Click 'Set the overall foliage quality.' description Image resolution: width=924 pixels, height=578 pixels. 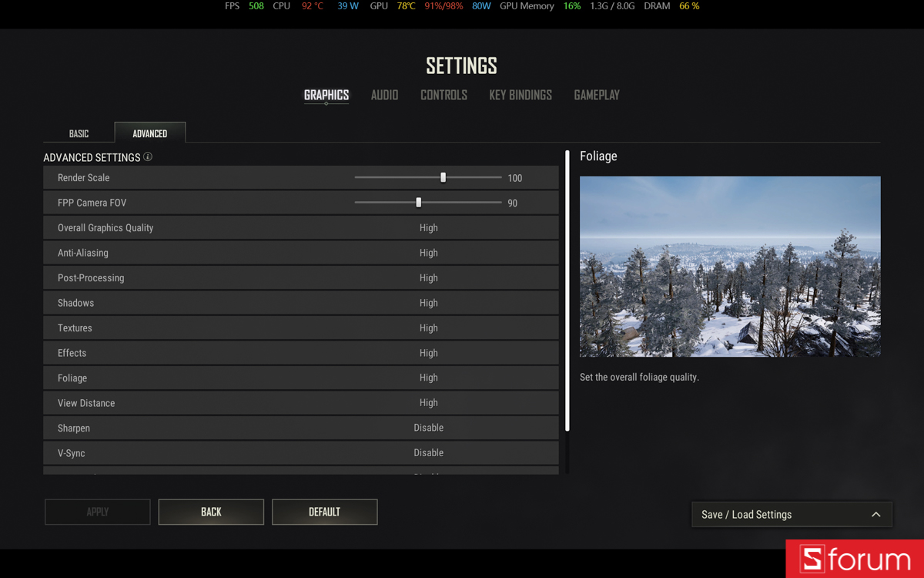click(639, 378)
